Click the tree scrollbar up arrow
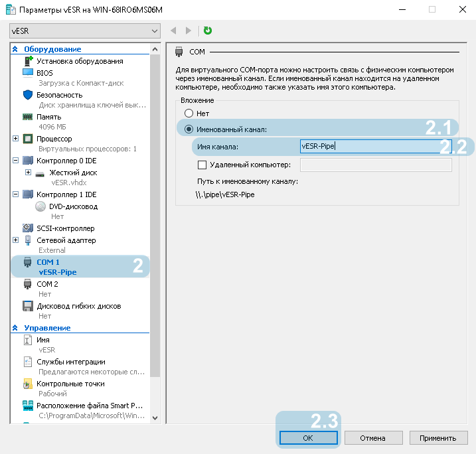The image size is (476, 454). coord(155,49)
